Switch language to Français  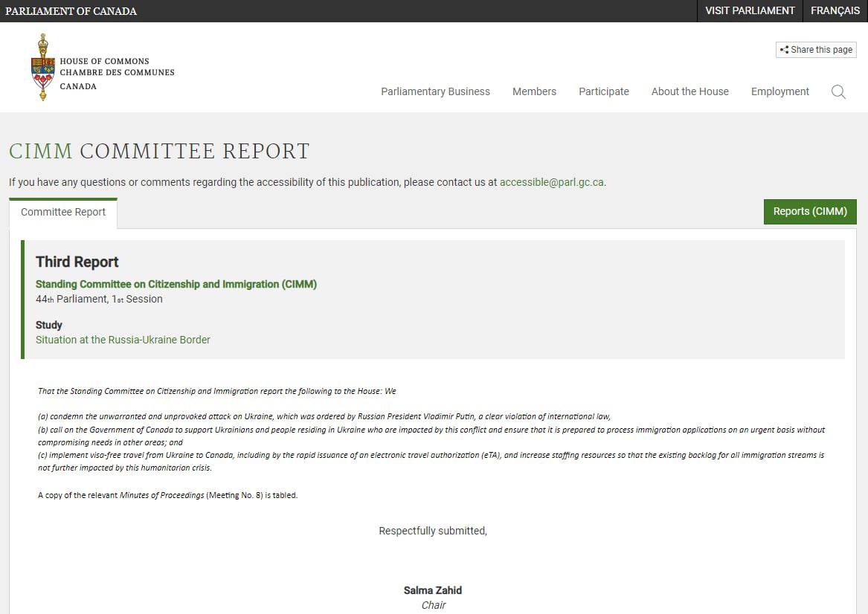pos(835,10)
